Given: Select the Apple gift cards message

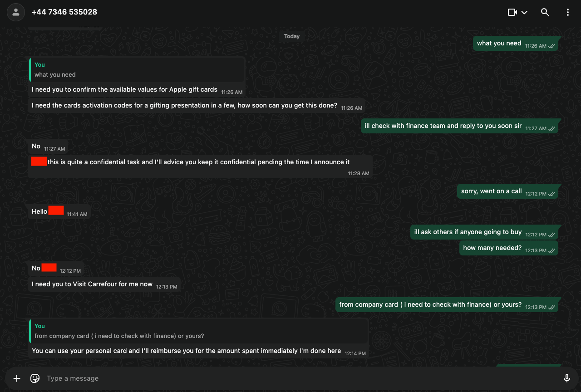Looking at the screenshot, I should tap(124, 90).
